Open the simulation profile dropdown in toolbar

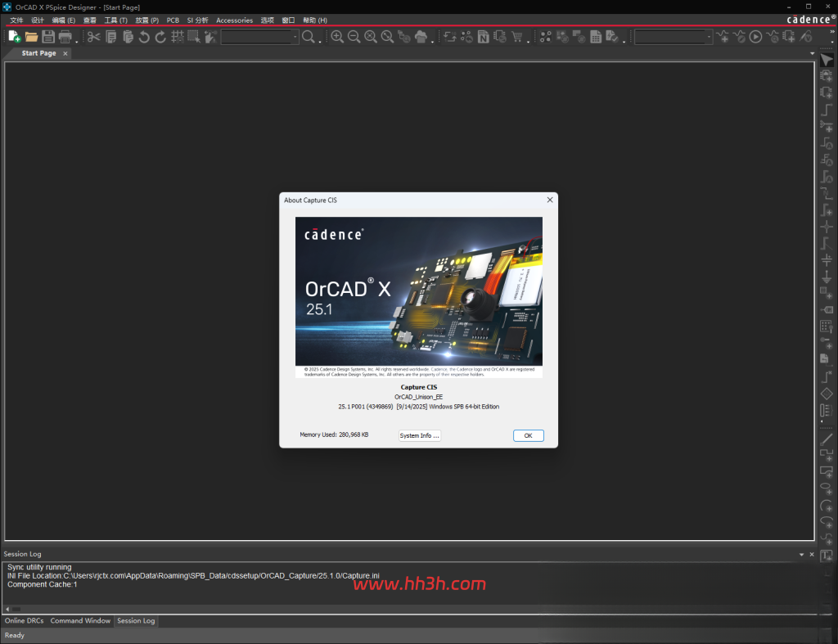click(674, 37)
